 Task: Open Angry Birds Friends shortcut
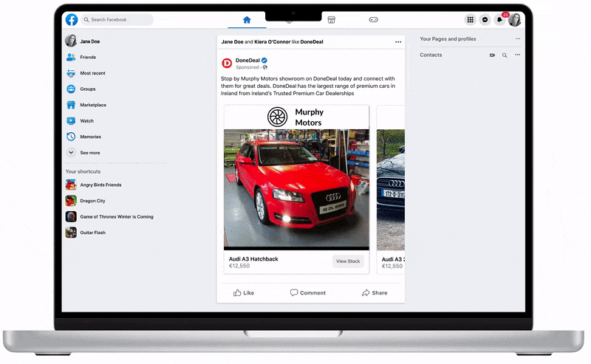[x=94, y=185]
